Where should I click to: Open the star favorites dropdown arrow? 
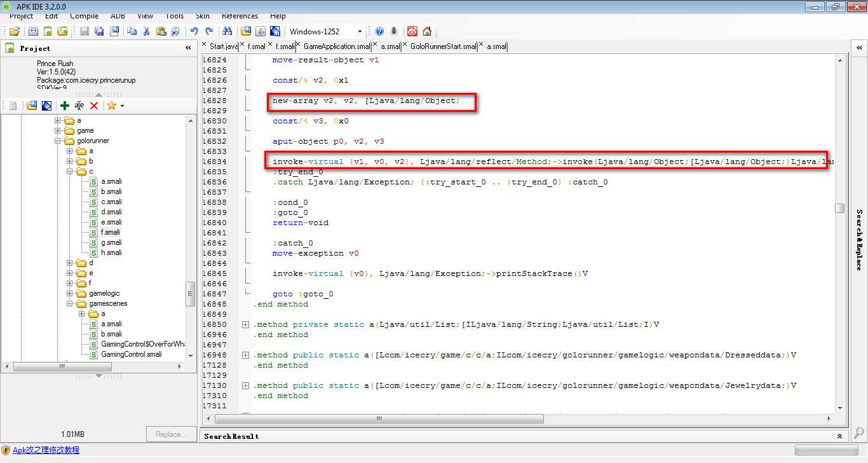click(x=122, y=106)
